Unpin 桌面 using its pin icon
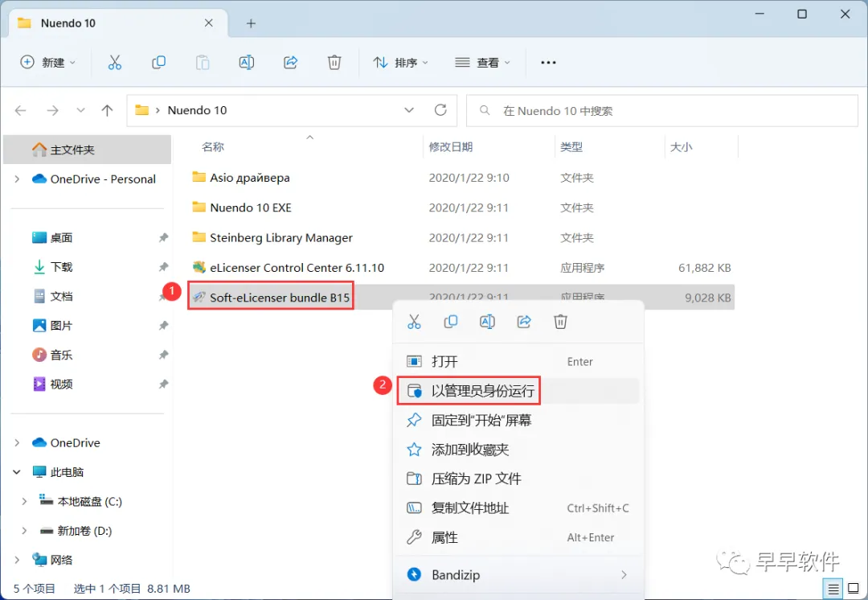868x600 pixels. (x=163, y=238)
